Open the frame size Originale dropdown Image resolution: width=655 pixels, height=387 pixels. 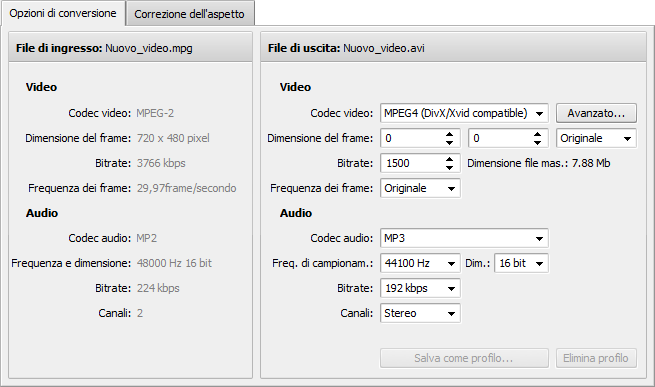coord(596,138)
